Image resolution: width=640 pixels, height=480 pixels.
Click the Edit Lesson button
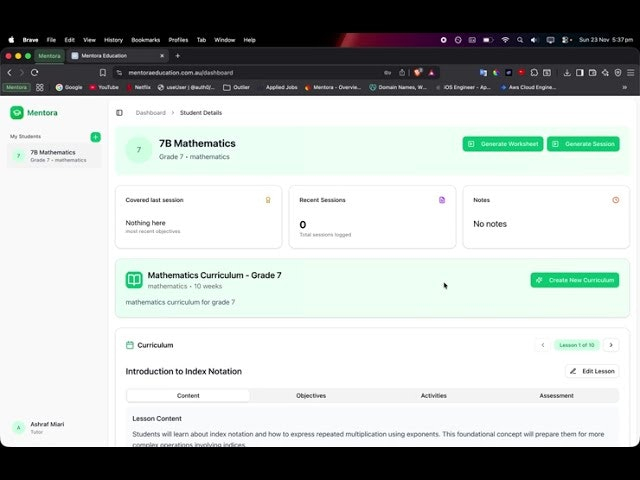click(x=593, y=371)
